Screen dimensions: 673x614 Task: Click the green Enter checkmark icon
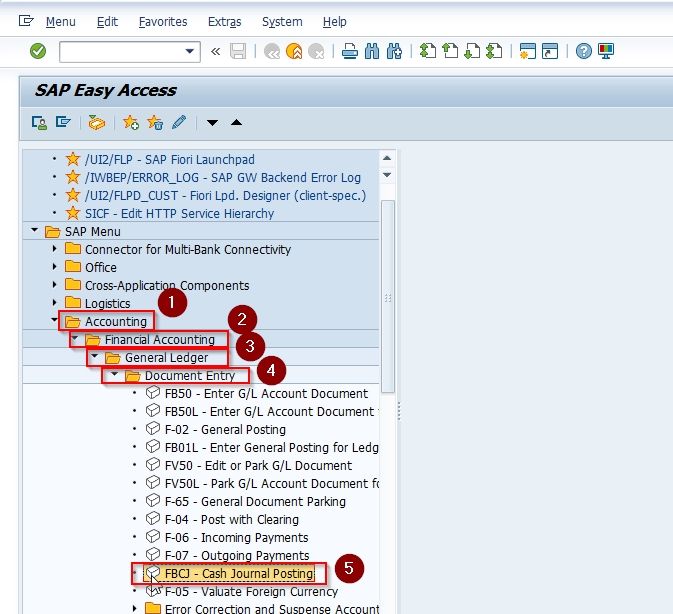tap(38, 51)
